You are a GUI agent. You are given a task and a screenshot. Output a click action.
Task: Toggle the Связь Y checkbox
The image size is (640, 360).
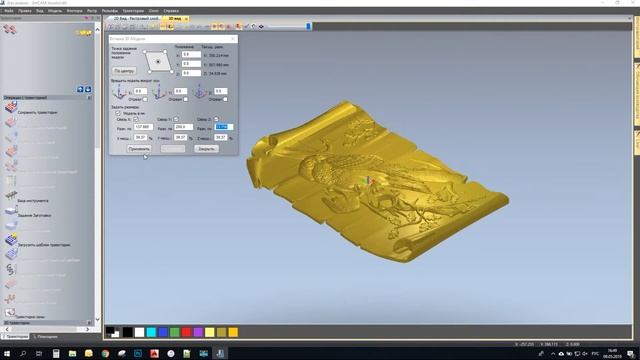176,119
